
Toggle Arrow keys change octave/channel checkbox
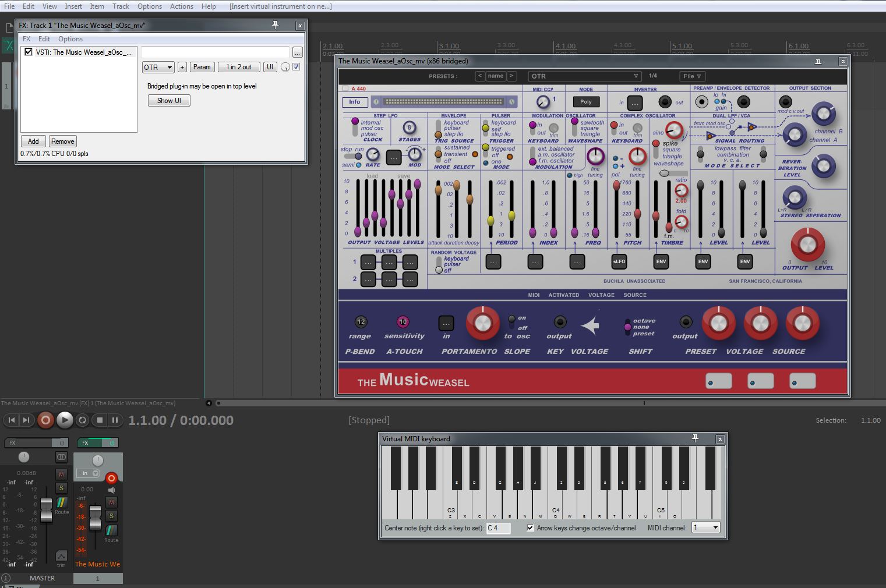click(x=530, y=528)
